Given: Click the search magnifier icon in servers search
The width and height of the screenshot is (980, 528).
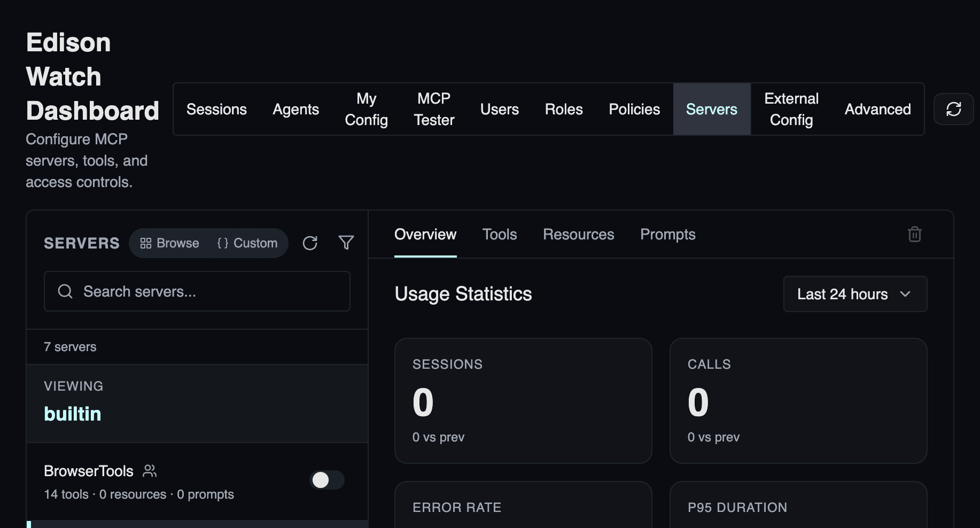Looking at the screenshot, I should click(x=65, y=291).
